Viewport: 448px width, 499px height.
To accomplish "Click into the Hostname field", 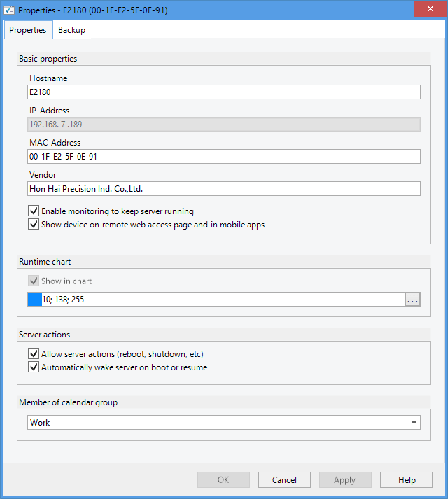I will 224,92.
